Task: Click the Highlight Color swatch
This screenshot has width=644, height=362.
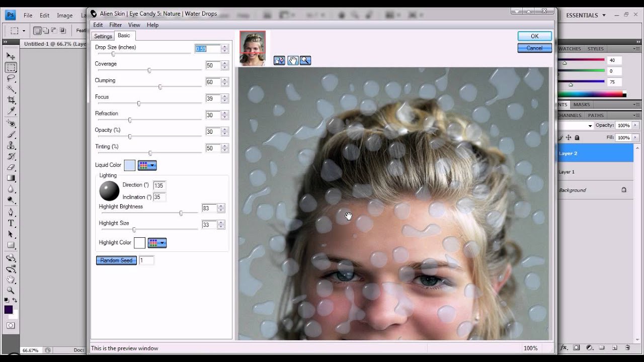Action: 139,243
